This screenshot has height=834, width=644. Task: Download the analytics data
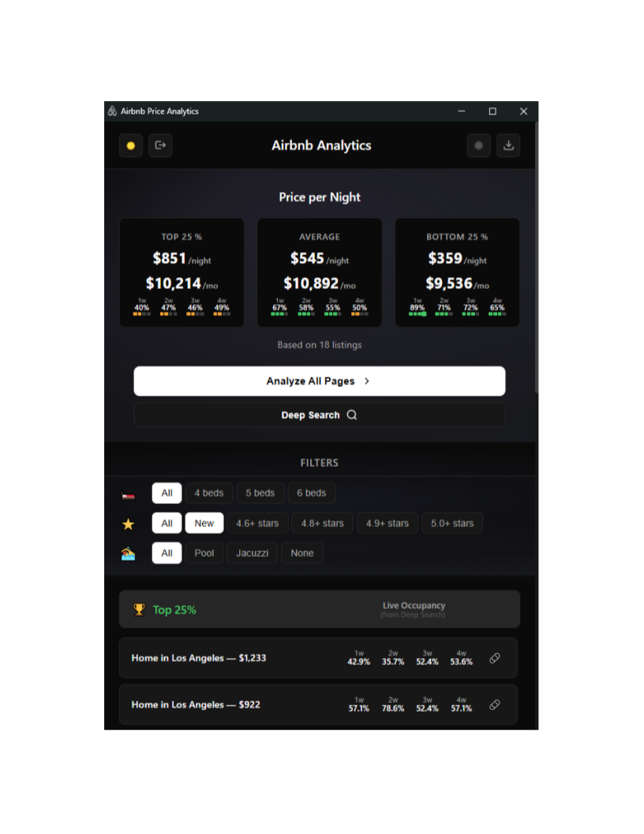tap(508, 145)
